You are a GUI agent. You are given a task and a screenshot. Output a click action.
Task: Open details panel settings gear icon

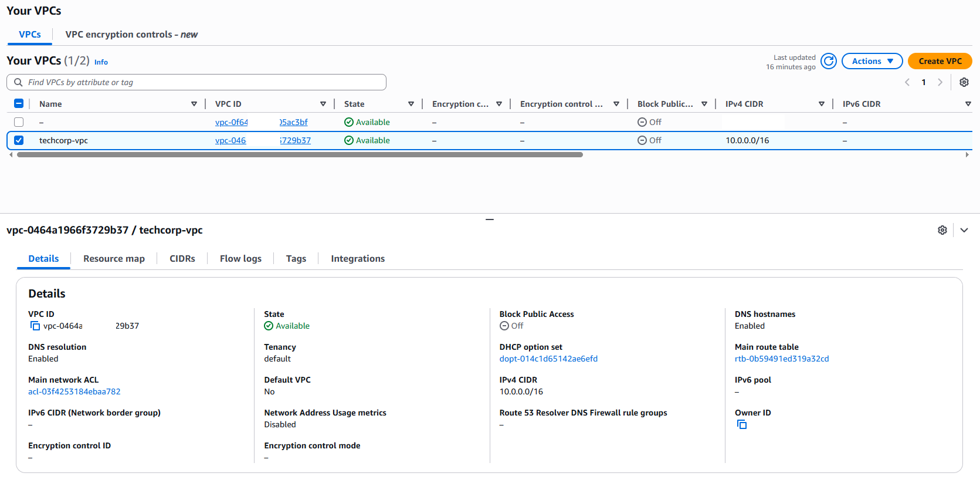pyautogui.click(x=942, y=230)
